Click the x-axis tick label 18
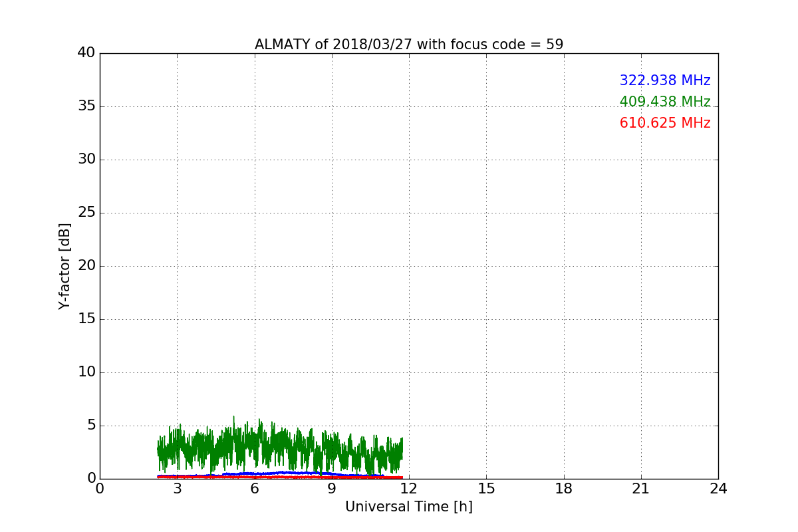The height and width of the screenshot is (532, 798). tap(564, 489)
